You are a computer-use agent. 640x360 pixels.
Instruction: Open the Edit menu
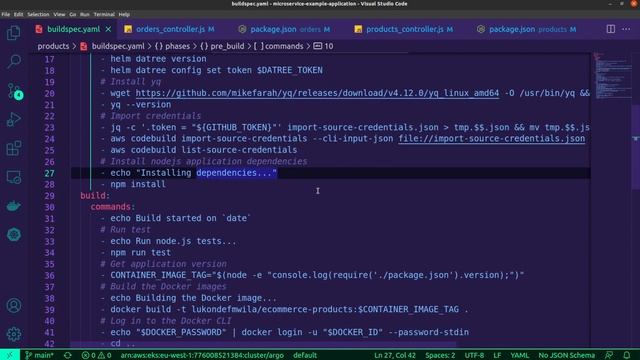click(x=18, y=14)
